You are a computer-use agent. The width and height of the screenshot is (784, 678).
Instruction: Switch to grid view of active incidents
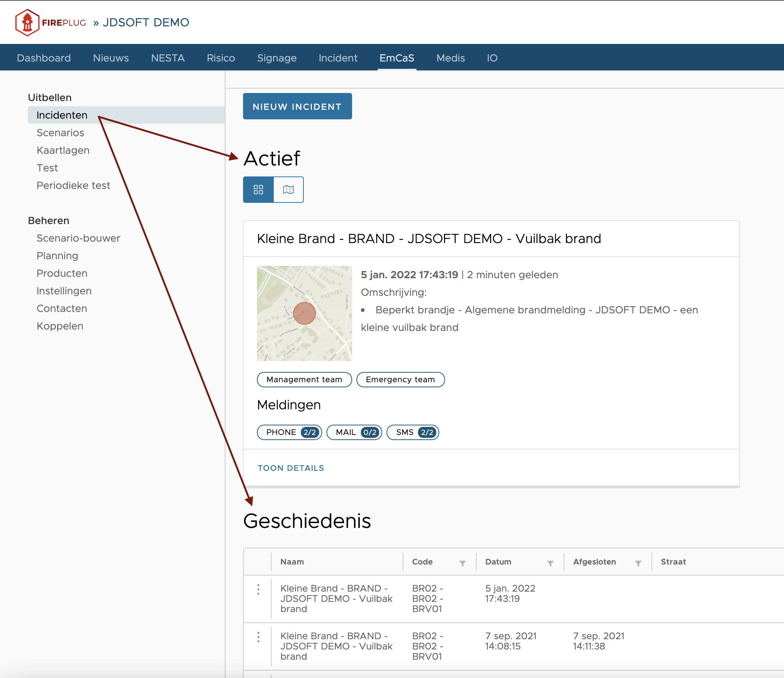point(258,190)
